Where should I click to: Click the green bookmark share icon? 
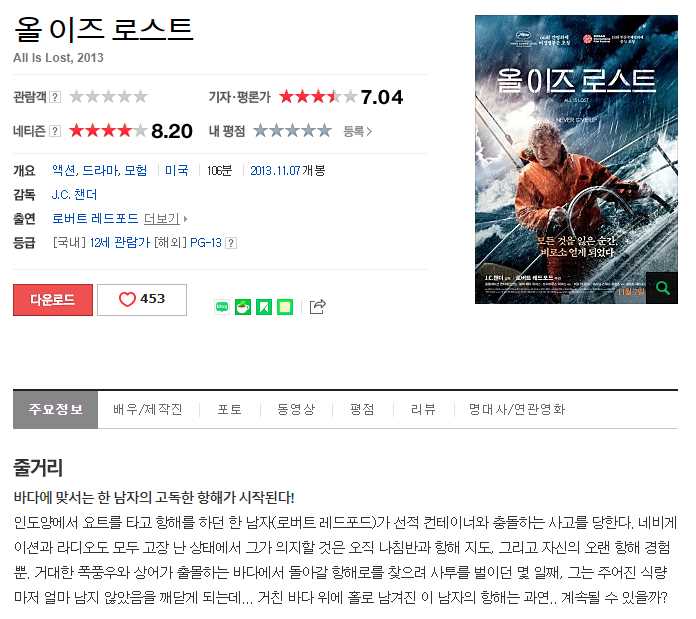264,307
